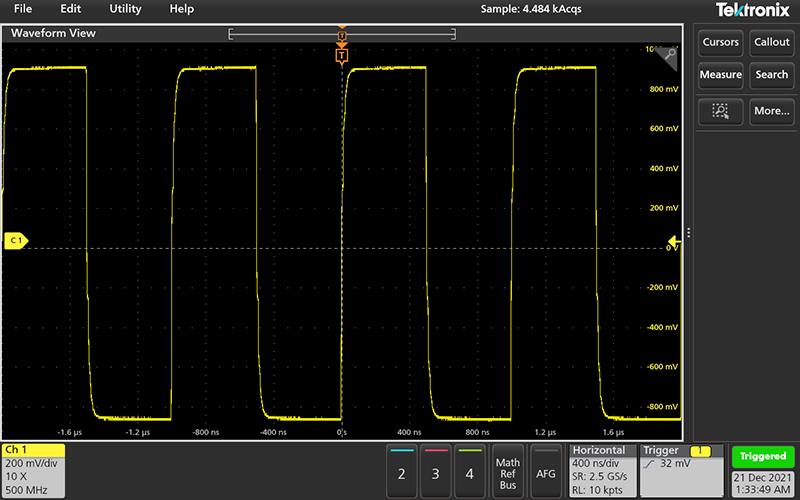
Task: Turn on channel 2
Action: (401, 470)
